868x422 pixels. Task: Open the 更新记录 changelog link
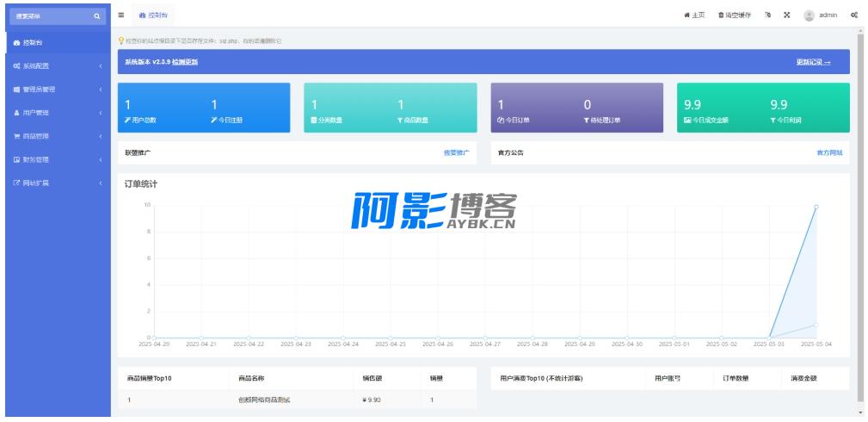[813, 62]
